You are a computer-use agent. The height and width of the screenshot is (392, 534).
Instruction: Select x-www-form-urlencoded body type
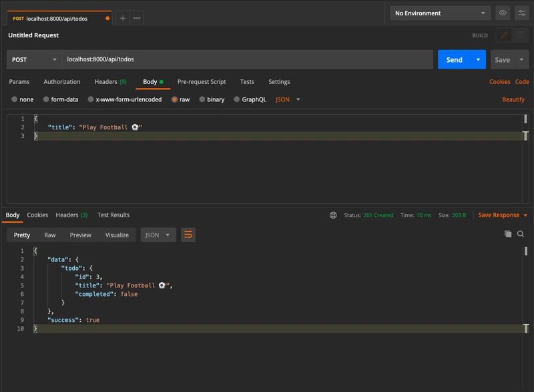125,99
